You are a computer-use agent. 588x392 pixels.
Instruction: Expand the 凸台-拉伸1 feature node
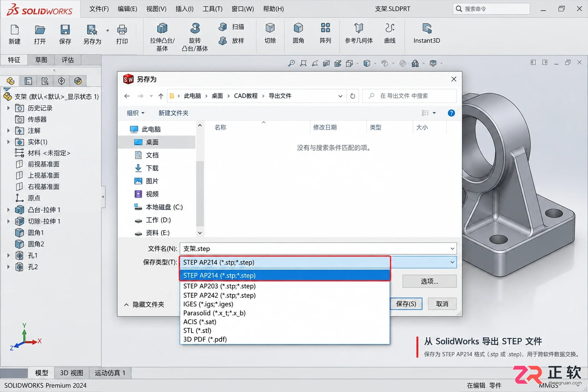tap(9, 210)
